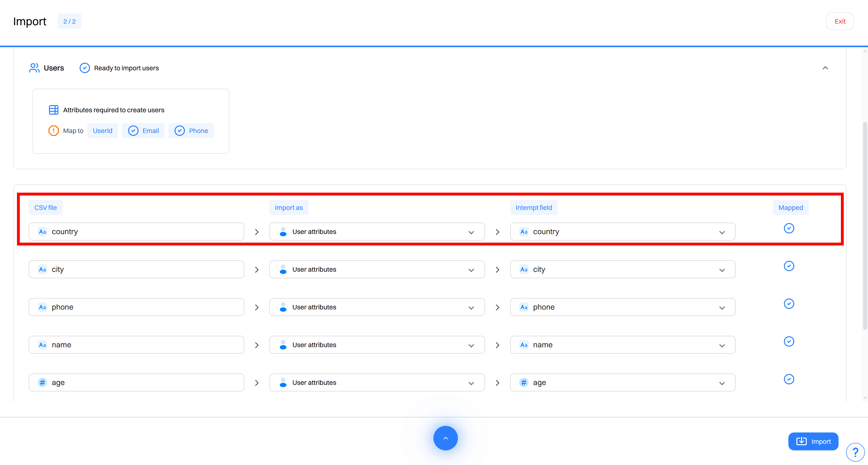Click Attributes required to create users text
Screen dimensions: 868x465
point(114,110)
